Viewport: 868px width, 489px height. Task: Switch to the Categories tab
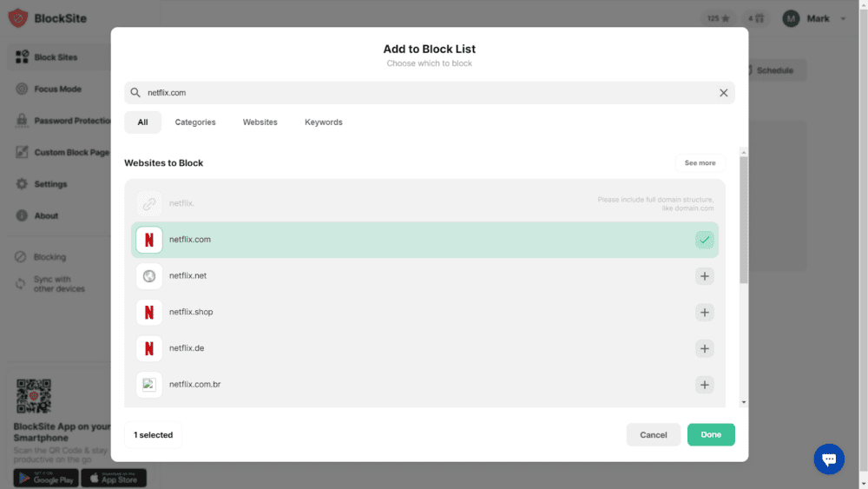pos(195,122)
